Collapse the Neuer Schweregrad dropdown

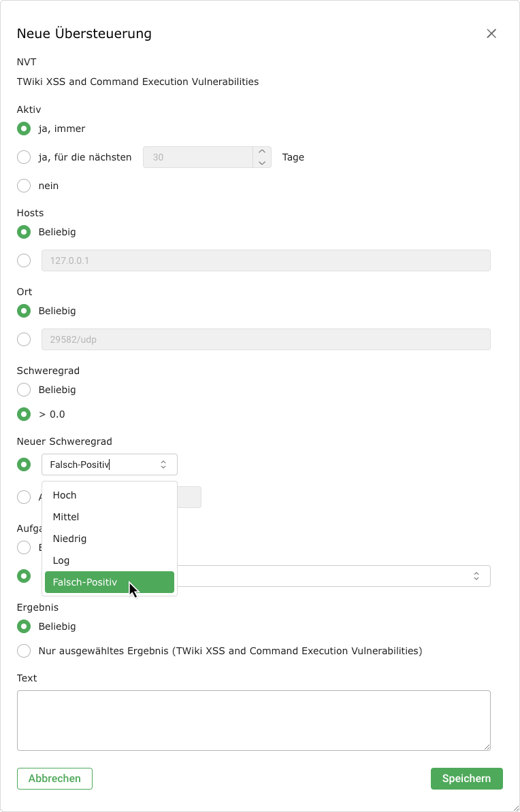163,464
